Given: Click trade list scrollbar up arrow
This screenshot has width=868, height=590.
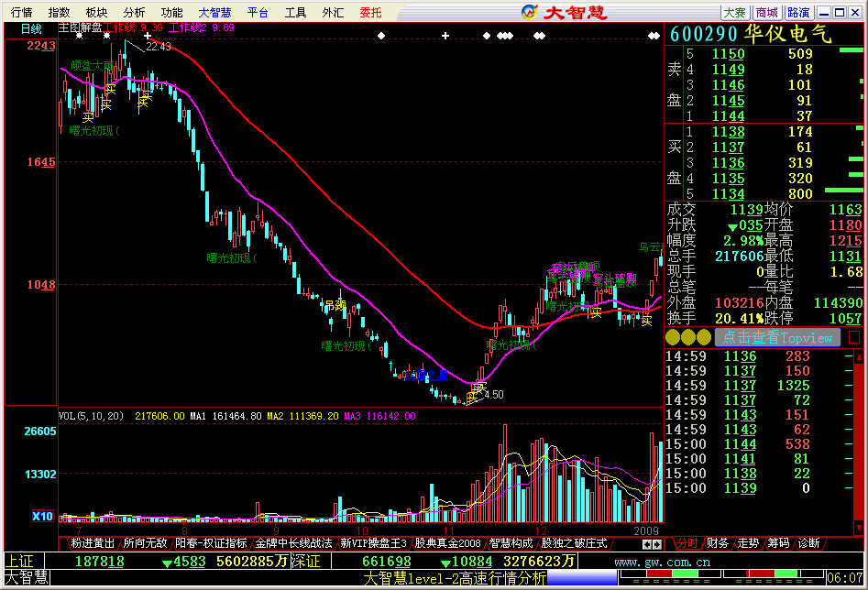Looking at the screenshot, I should (x=859, y=357).
